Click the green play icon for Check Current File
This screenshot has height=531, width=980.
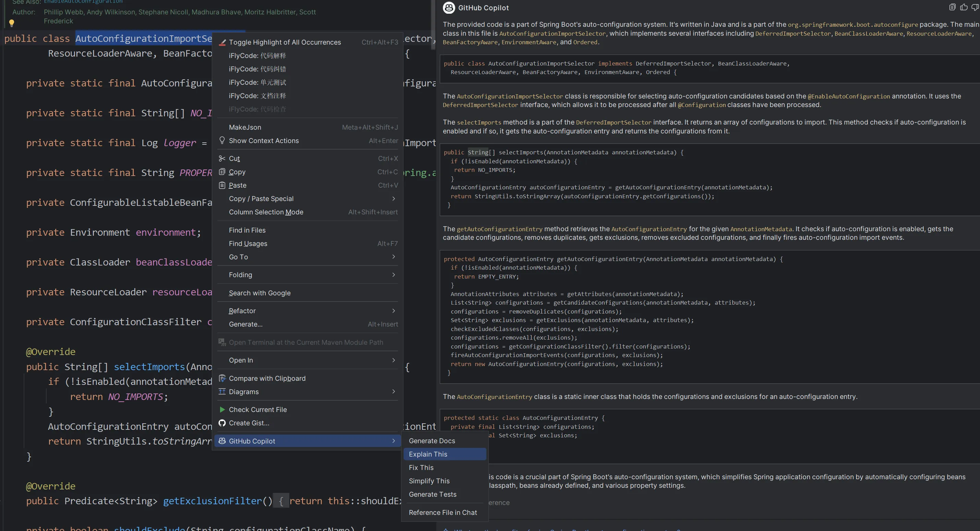tap(222, 410)
